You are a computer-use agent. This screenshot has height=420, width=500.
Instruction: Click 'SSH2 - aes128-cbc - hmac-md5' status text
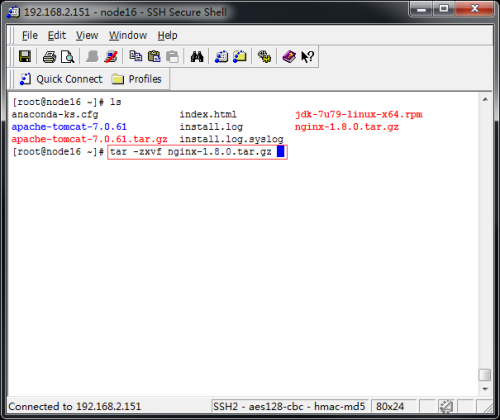tap(289, 407)
